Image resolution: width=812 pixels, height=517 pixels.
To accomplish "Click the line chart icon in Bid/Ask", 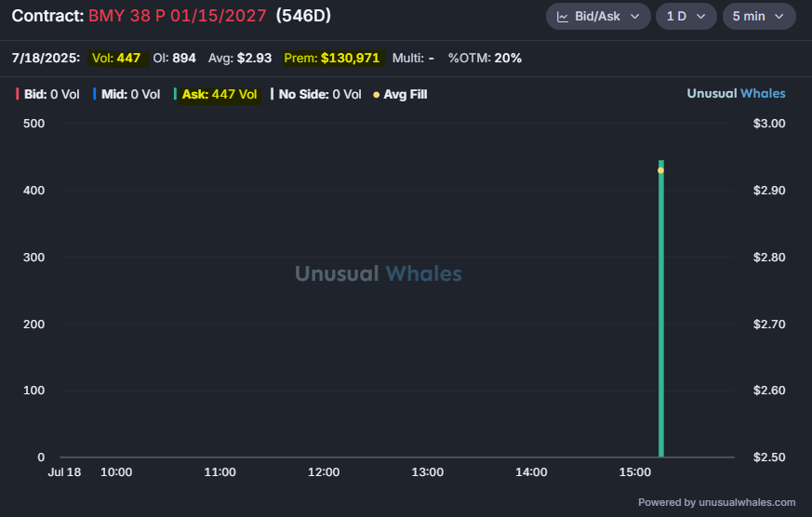I will (563, 17).
